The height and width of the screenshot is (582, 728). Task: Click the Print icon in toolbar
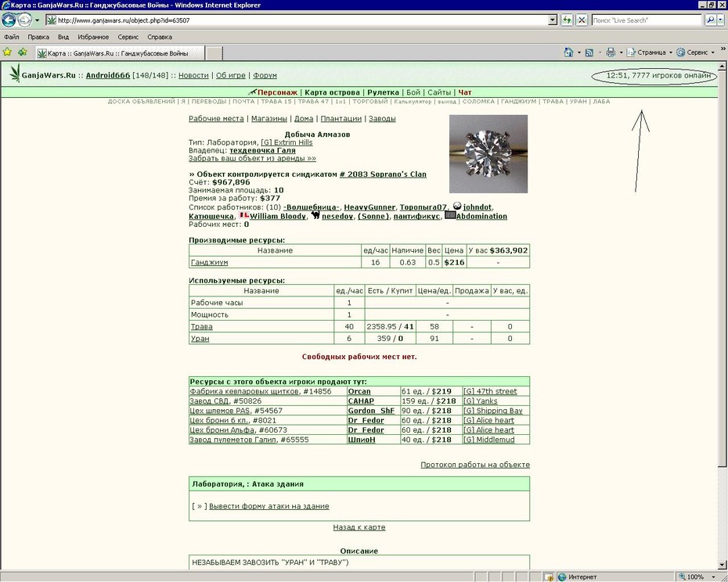tap(611, 52)
